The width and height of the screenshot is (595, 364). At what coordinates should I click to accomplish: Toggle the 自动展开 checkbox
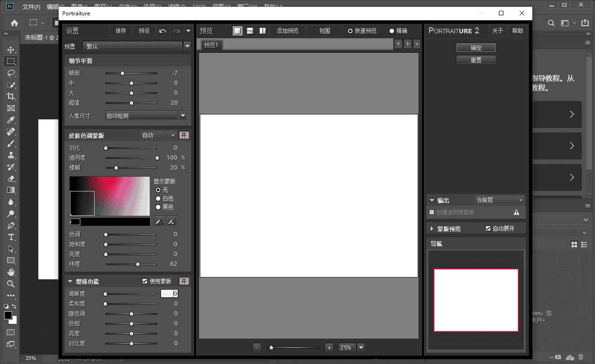[488, 228]
